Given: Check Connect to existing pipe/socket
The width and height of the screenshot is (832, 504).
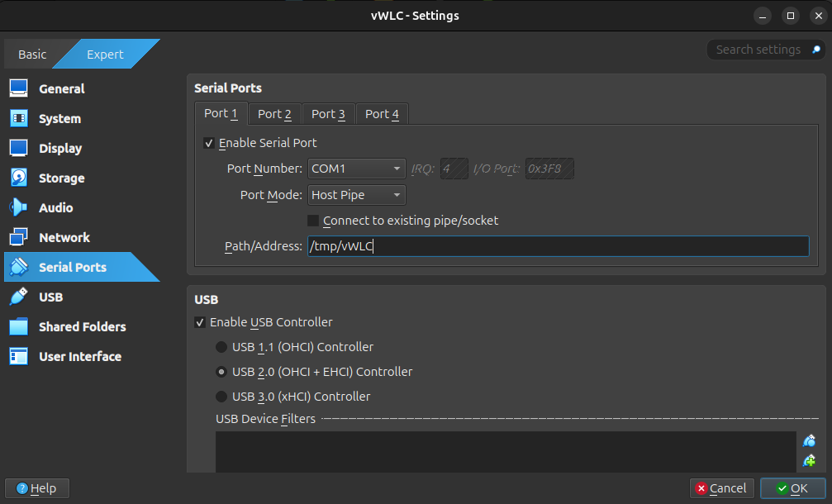Looking at the screenshot, I should tap(313, 221).
